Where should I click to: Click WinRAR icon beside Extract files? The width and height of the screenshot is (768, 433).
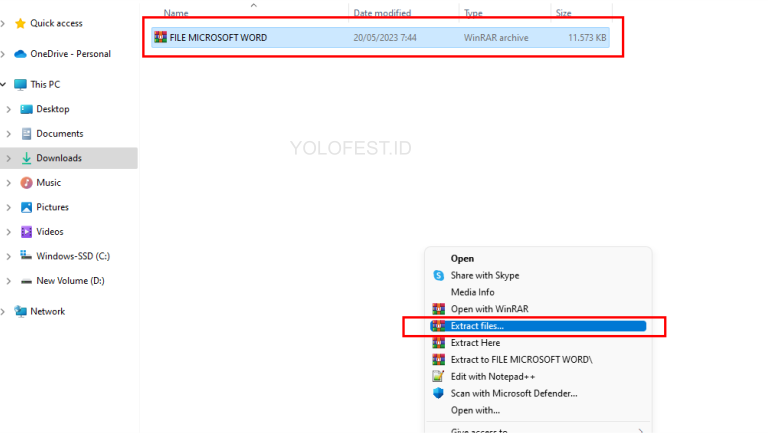438,326
